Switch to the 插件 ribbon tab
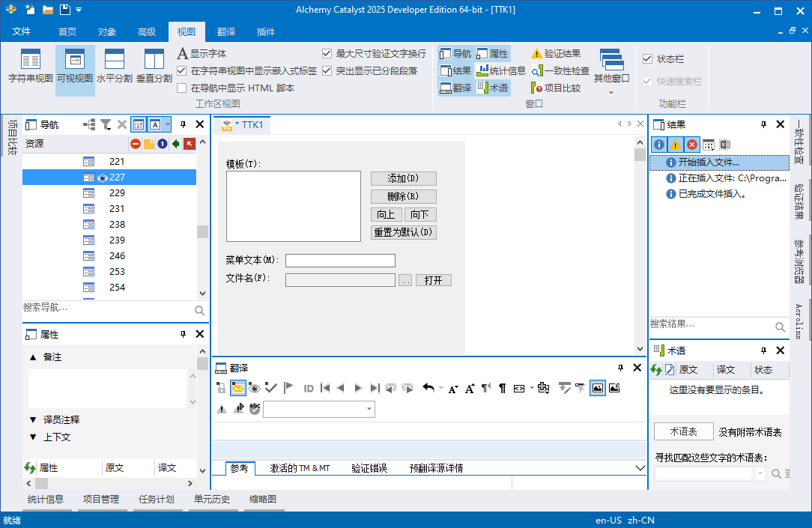The image size is (812, 528). (266, 31)
